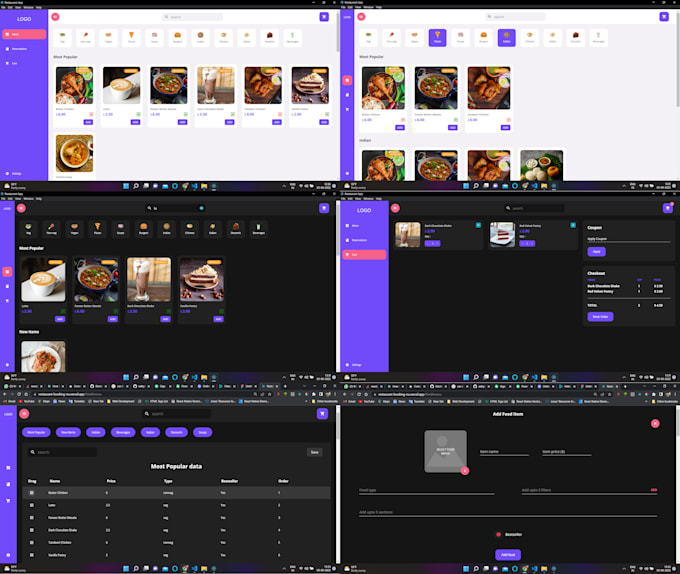
Task: Switch to the Most Popular tab on the data page
Action: 36,432
